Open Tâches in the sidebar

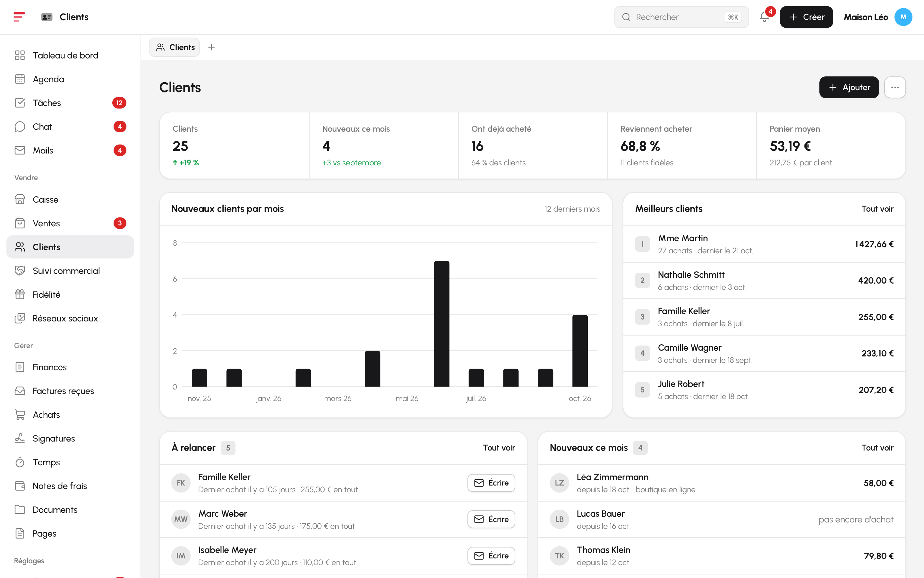pyautogui.click(x=70, y=103)
